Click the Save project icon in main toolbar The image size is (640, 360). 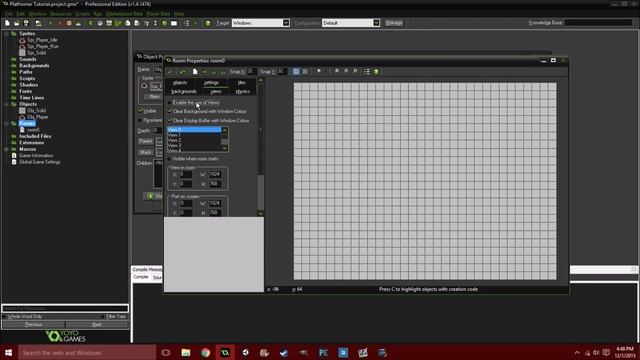coord(26,23)
